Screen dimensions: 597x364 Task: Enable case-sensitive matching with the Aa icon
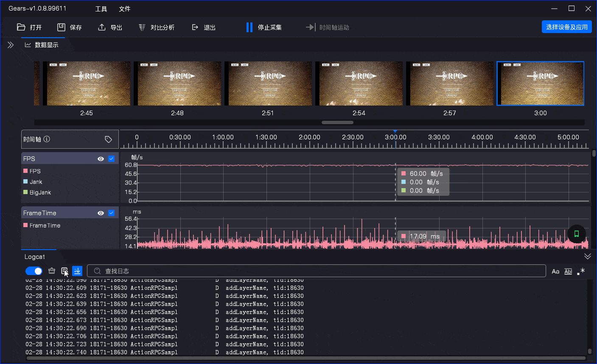555,272
